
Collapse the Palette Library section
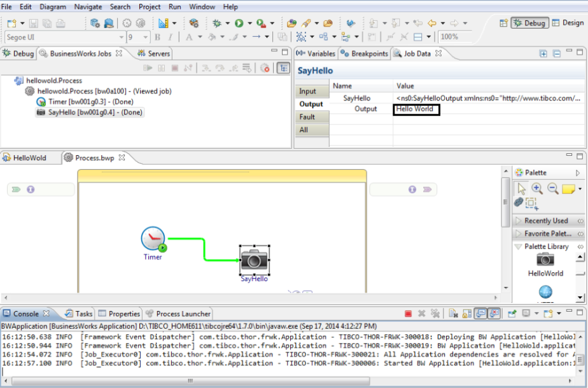point(545,246)
